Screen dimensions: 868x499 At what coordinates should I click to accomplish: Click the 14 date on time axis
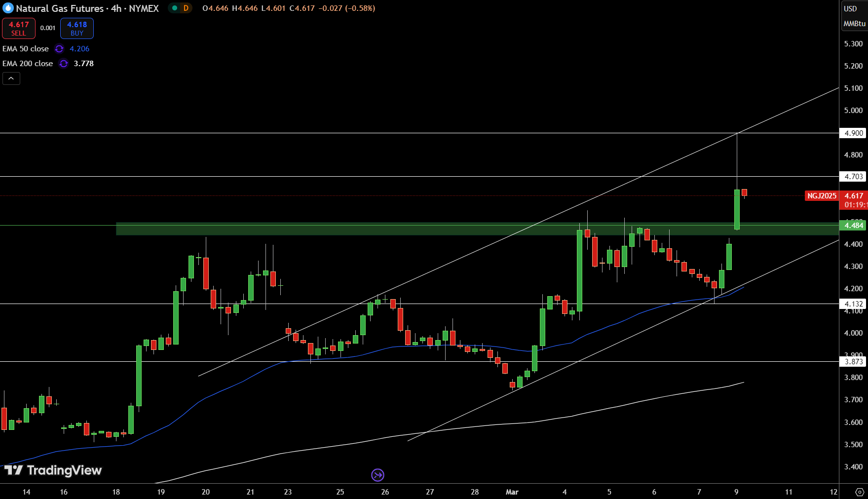pos(26,492)
